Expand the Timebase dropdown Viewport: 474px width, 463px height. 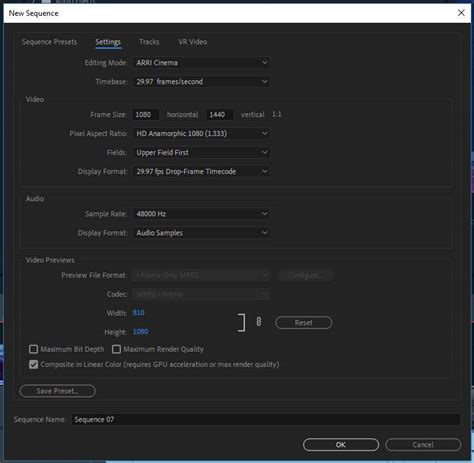pyautogui.click(x=201, y=82)
